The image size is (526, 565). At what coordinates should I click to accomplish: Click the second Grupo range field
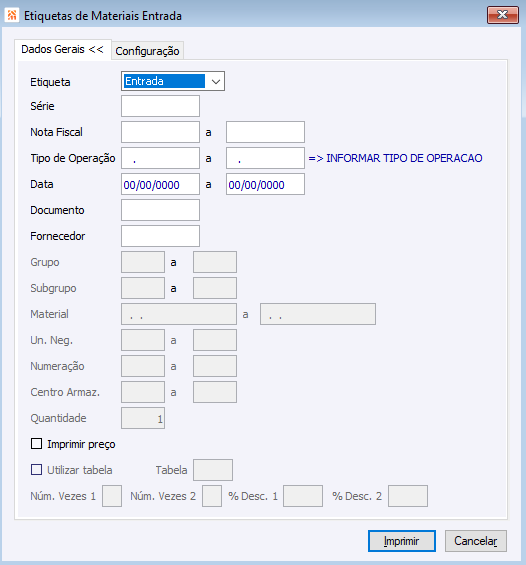(215, 262)
